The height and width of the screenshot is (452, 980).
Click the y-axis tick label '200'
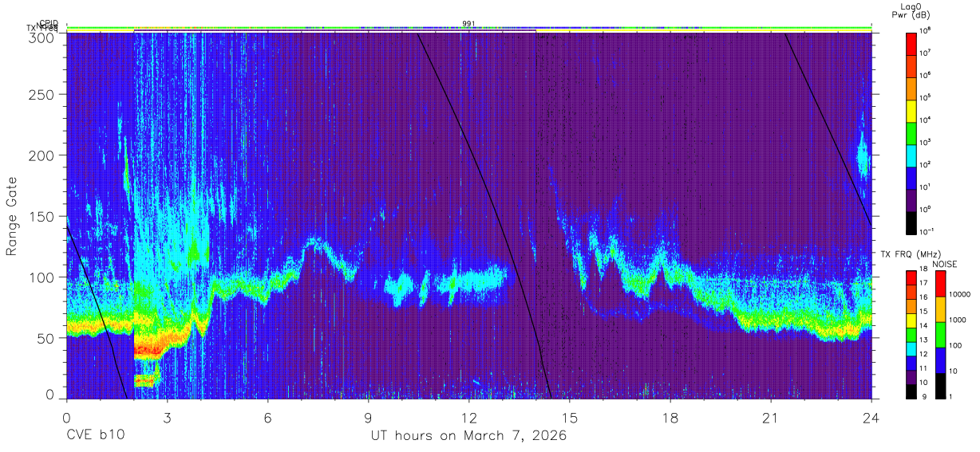(x=41, y=155)
